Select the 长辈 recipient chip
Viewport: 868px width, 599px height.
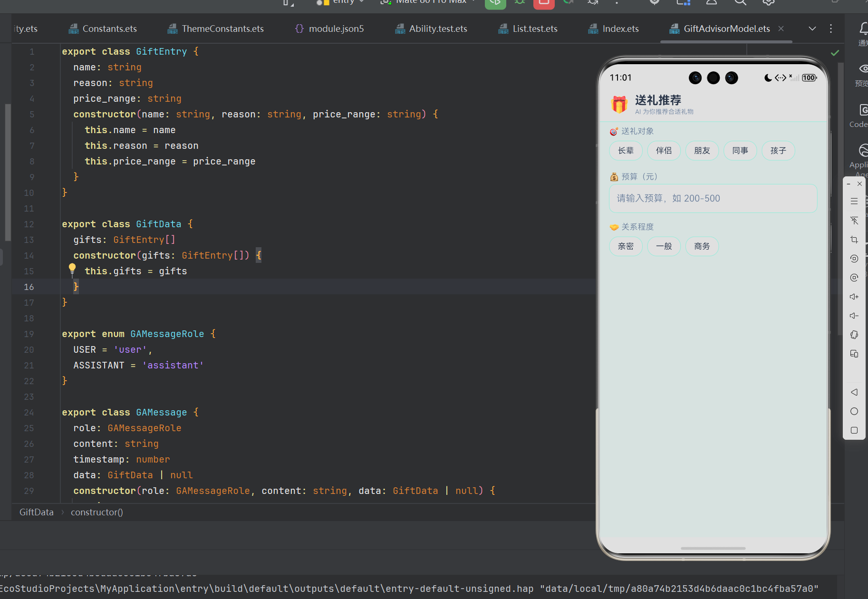(626, 151)
